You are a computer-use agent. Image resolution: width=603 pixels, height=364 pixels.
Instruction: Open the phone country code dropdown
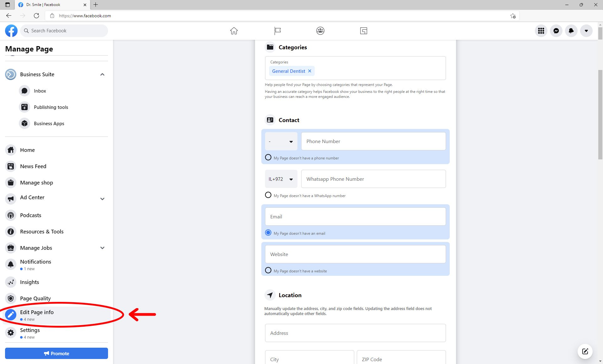tap(281, 141)
